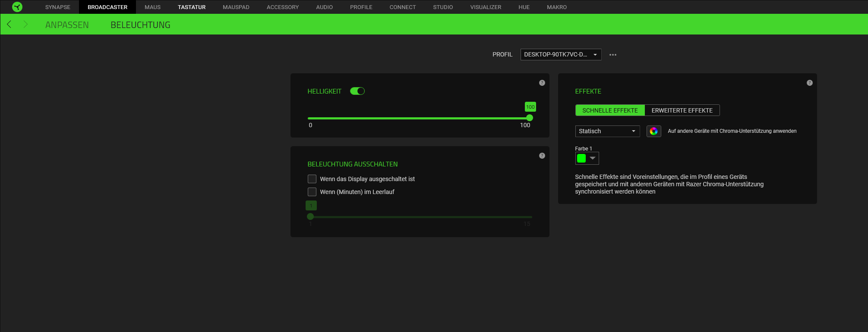The height and width of the screenshot is (332, 868).
Task: Open the Audio tab
Action: (325, 7)
